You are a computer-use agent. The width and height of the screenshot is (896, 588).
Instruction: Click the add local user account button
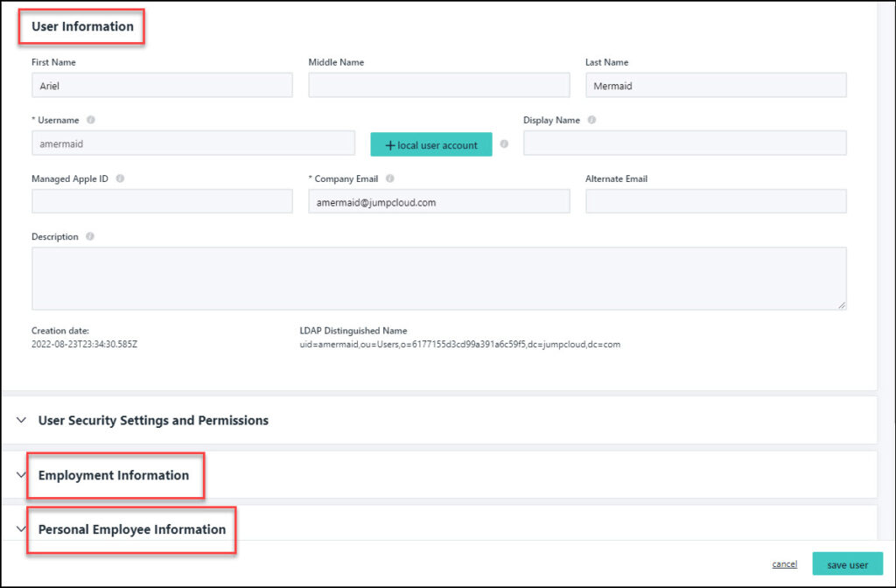tap(431, 144)
